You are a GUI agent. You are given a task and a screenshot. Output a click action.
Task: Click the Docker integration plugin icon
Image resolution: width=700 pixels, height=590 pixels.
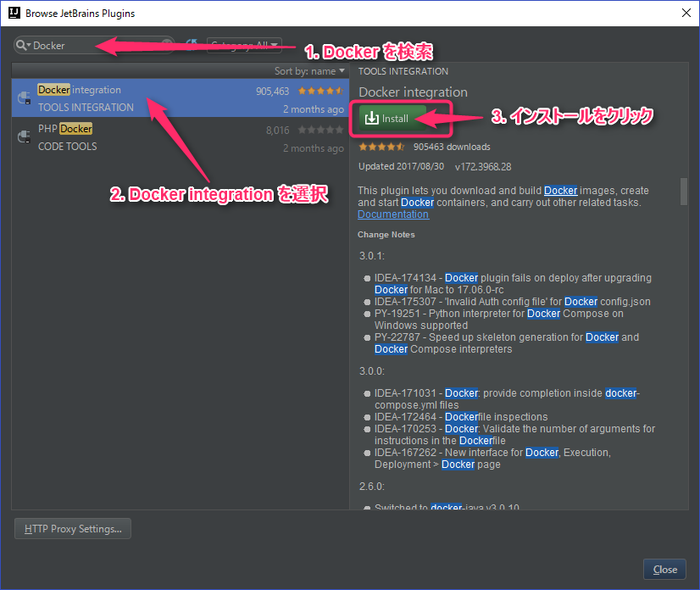point(24,97)
